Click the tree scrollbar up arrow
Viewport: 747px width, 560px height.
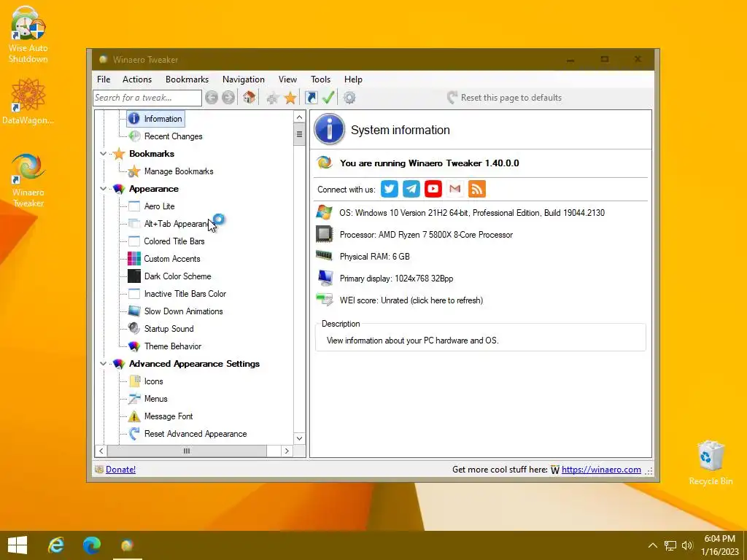click(299, 117)
